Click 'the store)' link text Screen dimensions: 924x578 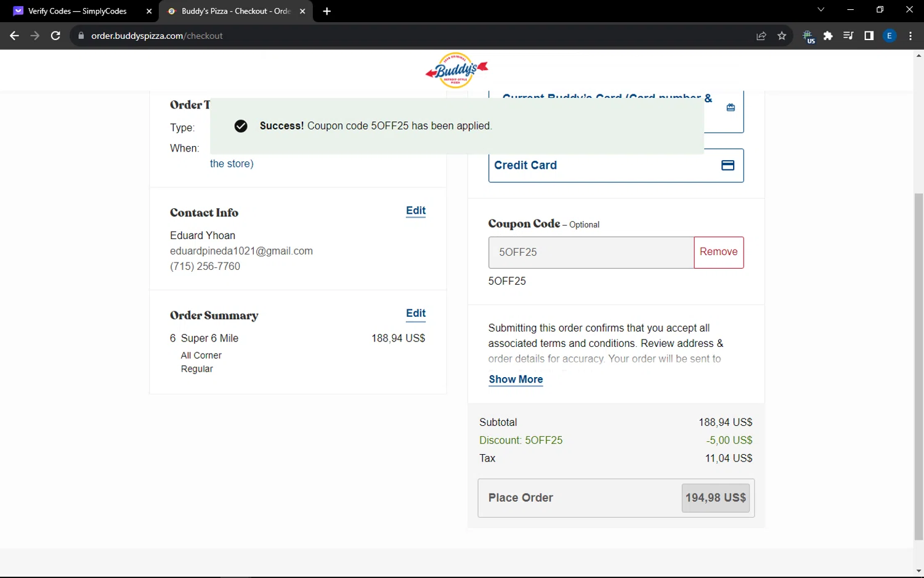[x=232, y=164]
